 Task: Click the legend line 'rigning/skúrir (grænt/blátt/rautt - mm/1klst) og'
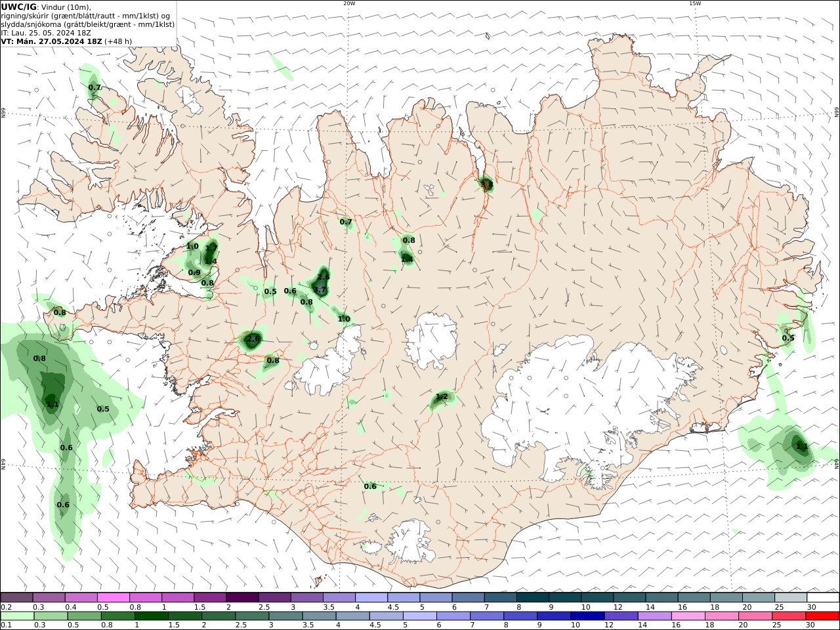pyautogui.click(x=85, y=16)
